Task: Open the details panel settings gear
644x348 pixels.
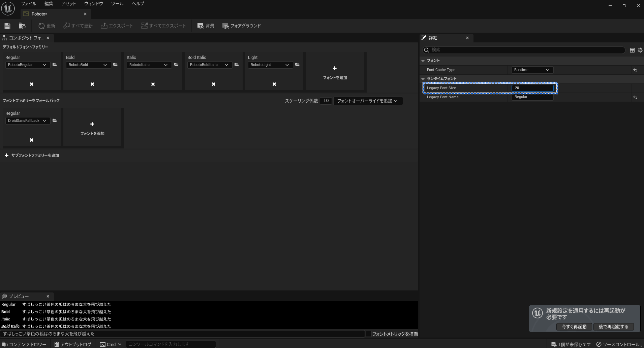Action: (640, 50)
